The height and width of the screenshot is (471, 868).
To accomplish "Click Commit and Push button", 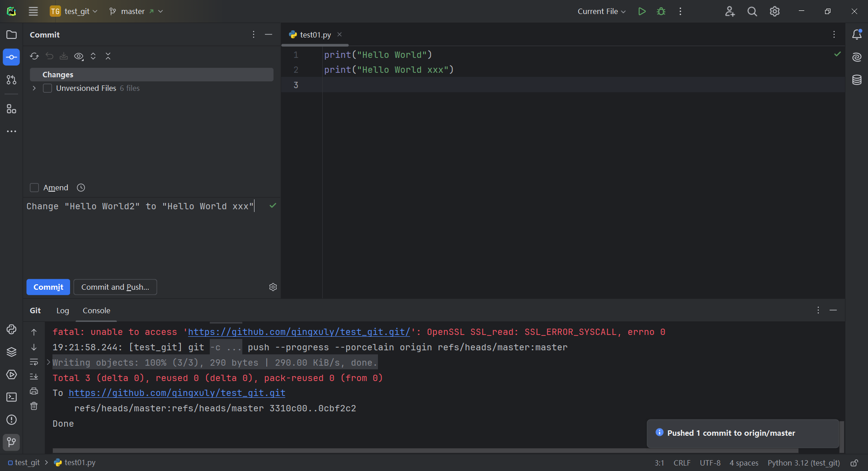I will (115, 287).
